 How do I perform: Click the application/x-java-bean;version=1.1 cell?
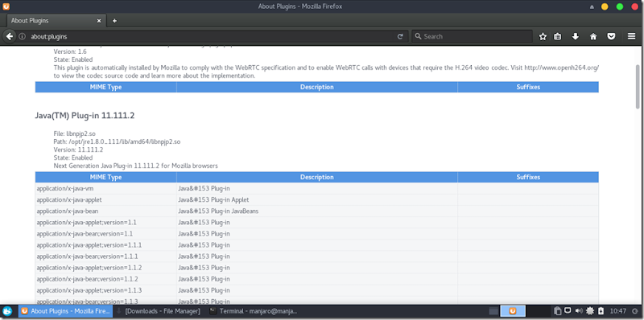tap(106, 233)
